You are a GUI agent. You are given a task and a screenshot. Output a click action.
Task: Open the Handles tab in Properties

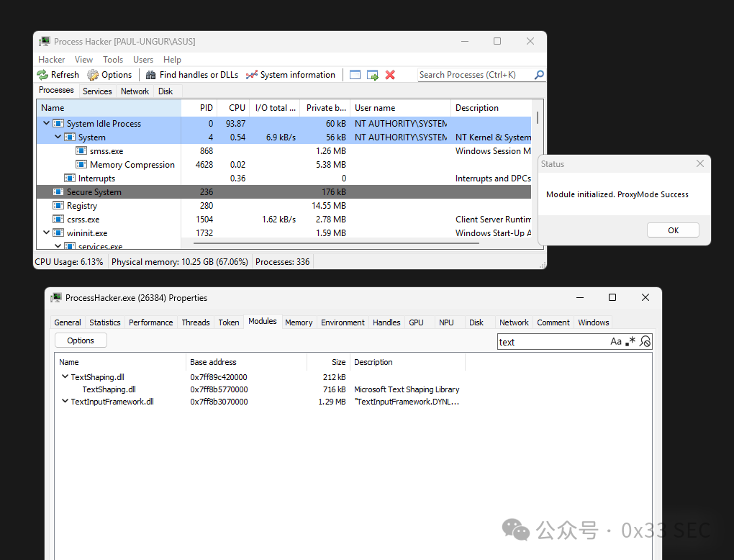pos(386,322)
